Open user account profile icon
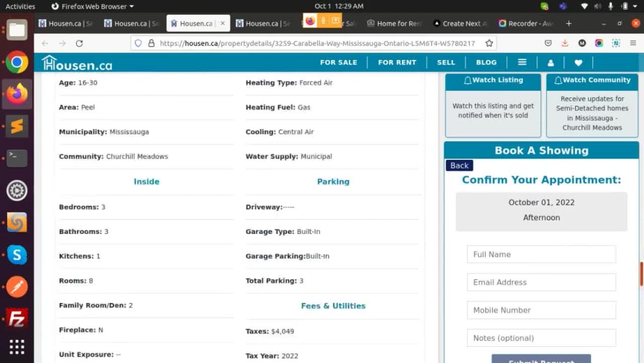 coord(551,63)
